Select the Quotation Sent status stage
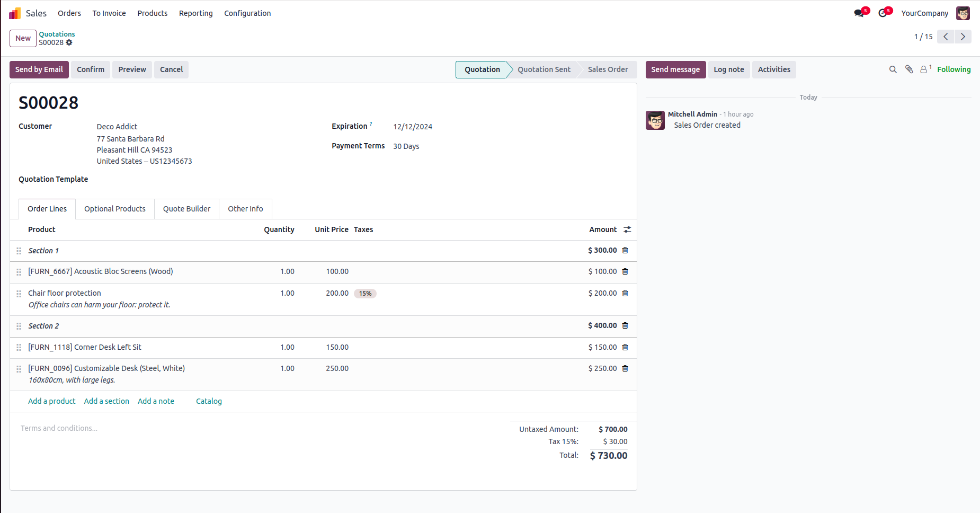The height and width of the screenshot is (513, 980). tap(544, 69)
